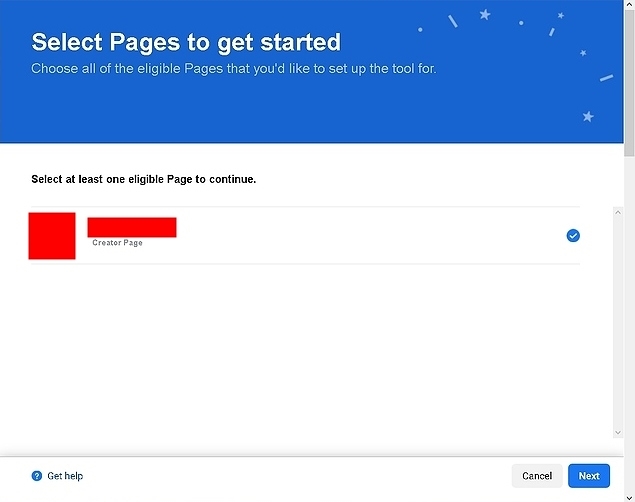The height and width of the screenshot is (502, 635).
Task: Click the "Creator Page" label
Action: [x=117, y=243]
